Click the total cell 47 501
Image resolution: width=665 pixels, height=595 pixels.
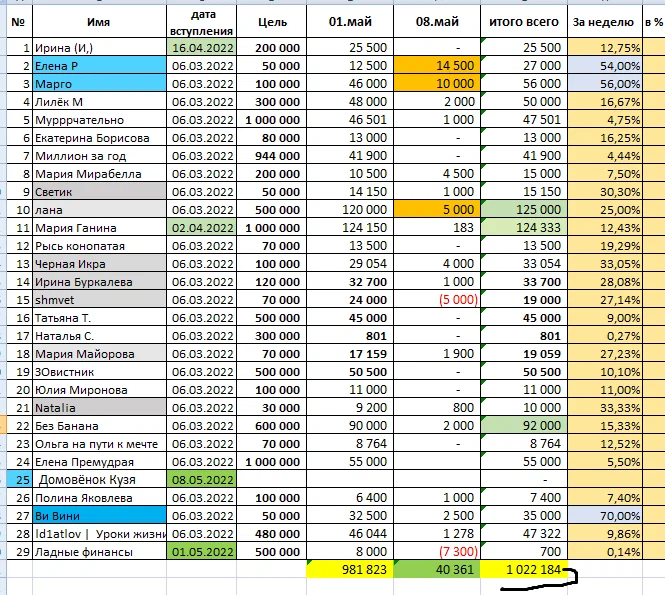pos(524,120)
